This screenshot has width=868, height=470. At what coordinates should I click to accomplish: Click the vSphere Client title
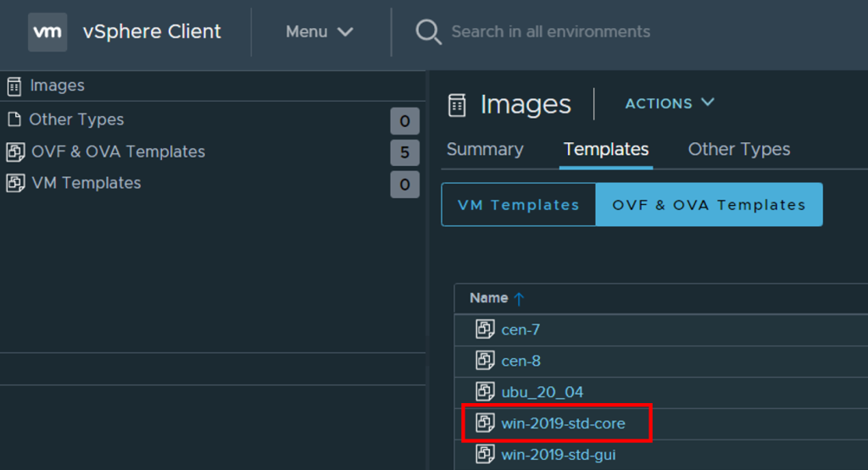[x=152, y=31]
